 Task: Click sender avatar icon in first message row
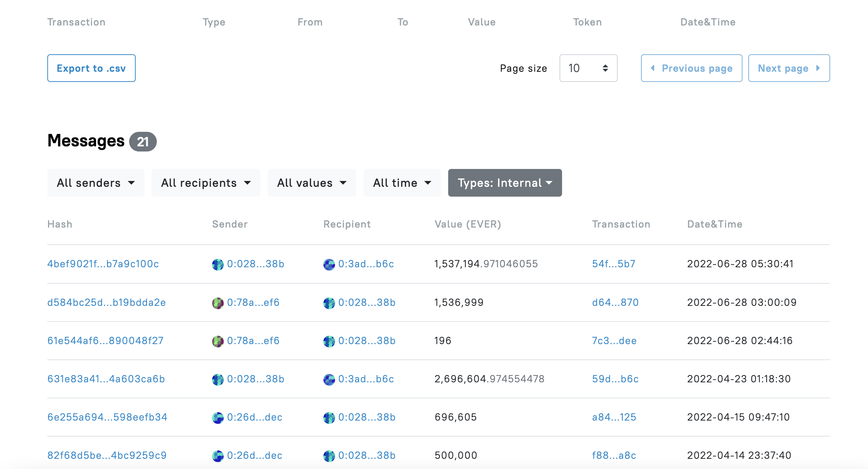point(218,264)
